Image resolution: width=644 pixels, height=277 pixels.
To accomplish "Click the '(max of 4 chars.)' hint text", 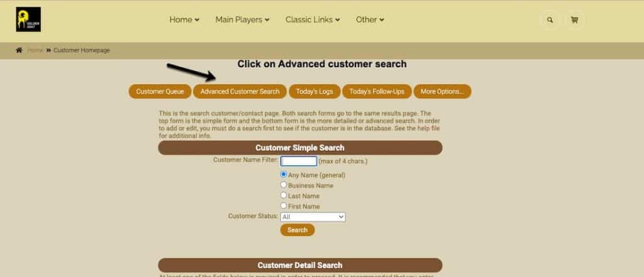I will click(343, 161).
